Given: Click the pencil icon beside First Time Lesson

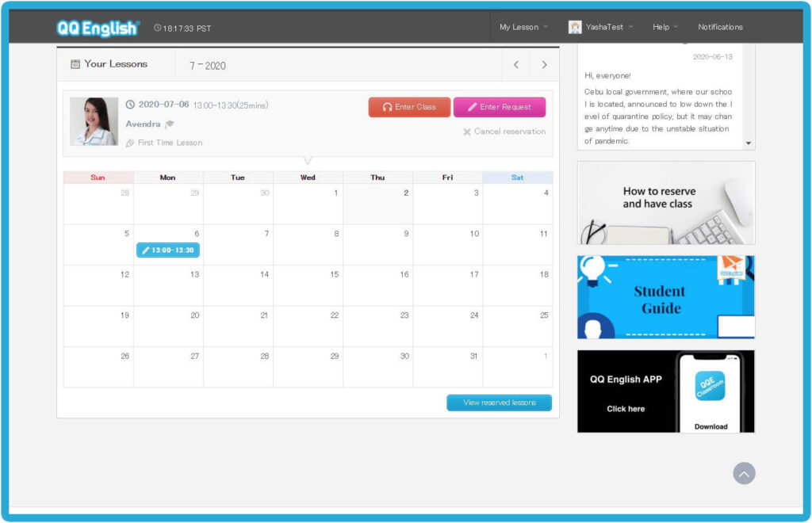Looking at the screenshot, I should [x=130, y=143].
